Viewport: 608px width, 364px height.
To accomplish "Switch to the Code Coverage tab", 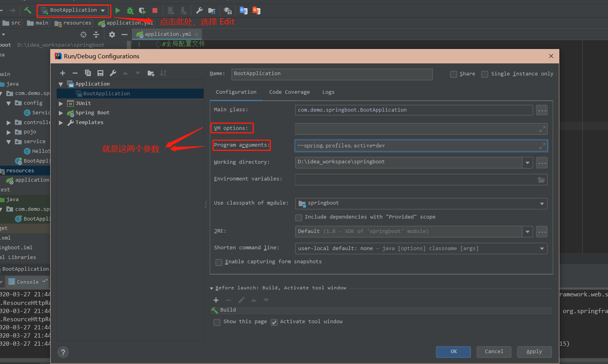I will [x=290, y=92].
